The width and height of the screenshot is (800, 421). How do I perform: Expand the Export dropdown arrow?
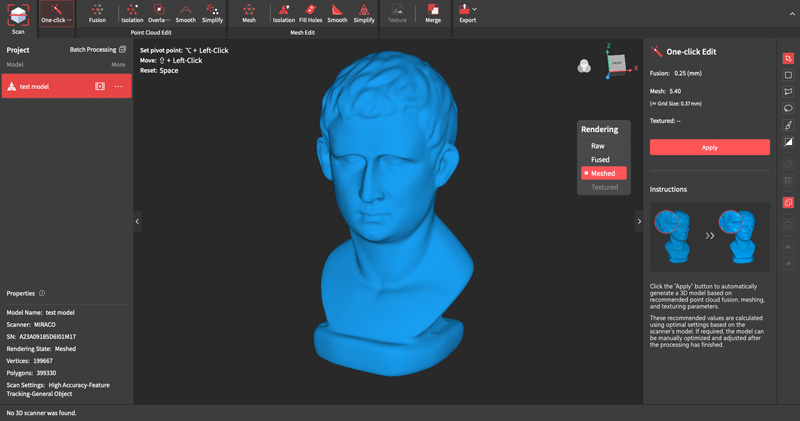pos(475,9)
